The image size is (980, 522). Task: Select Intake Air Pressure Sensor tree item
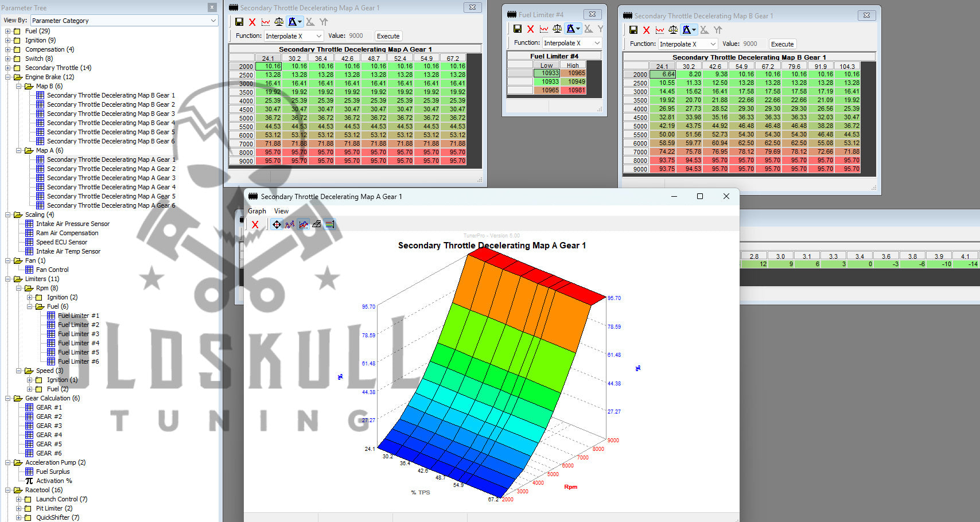coord(73,224)
